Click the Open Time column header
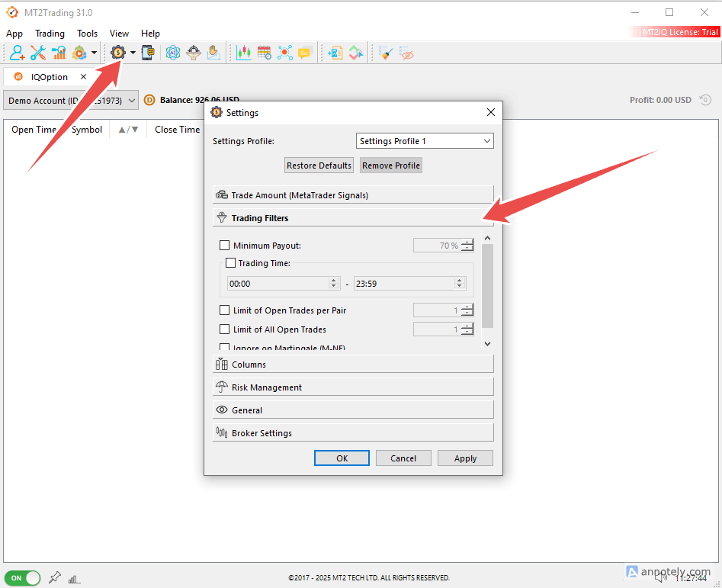Viewport: 722px width, 588px height. click(x=34, y=130)
